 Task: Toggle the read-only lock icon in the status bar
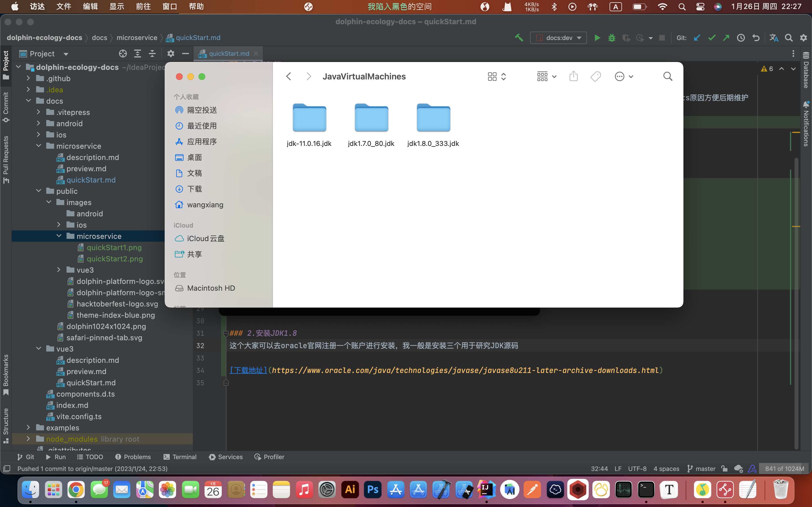(x=724, y=468)
